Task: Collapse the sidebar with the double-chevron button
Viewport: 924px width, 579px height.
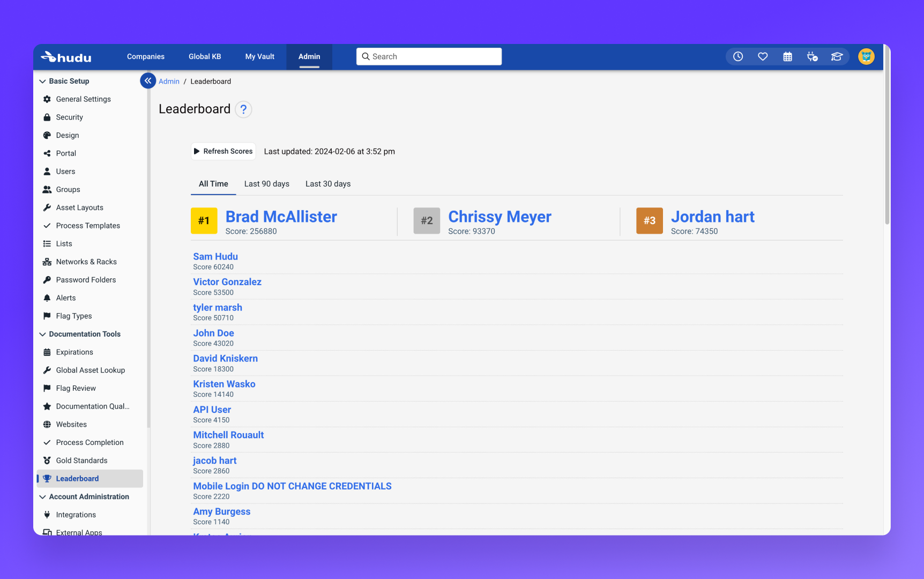Action: 147,80
